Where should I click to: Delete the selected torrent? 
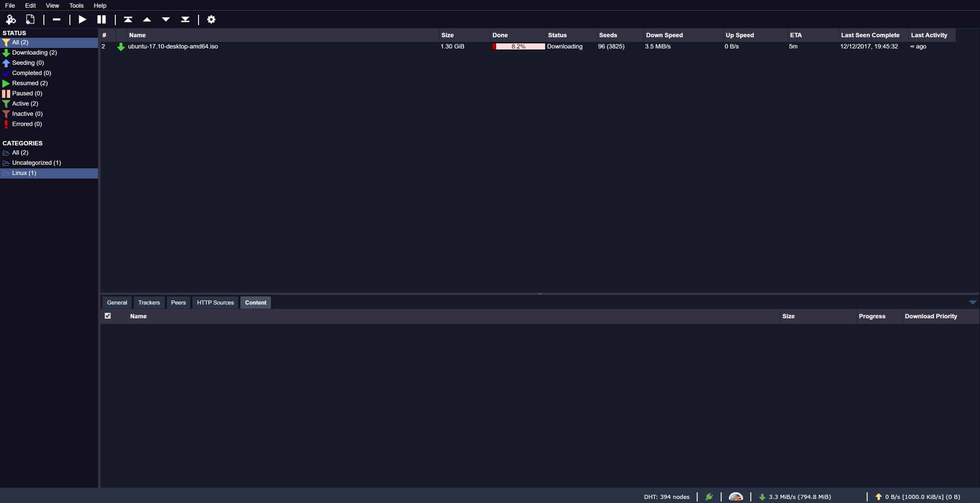pyautogui.click(x=56, y=19)
